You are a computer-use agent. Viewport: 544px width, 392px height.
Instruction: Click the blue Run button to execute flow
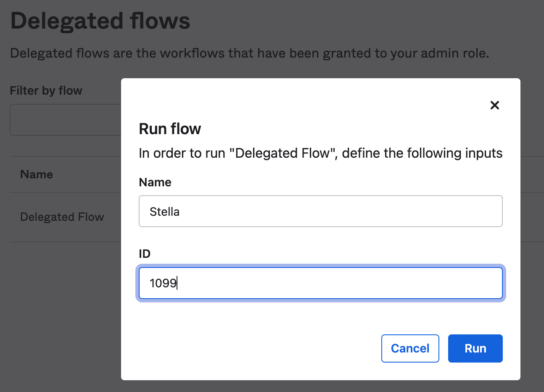[x=475, y=348]
